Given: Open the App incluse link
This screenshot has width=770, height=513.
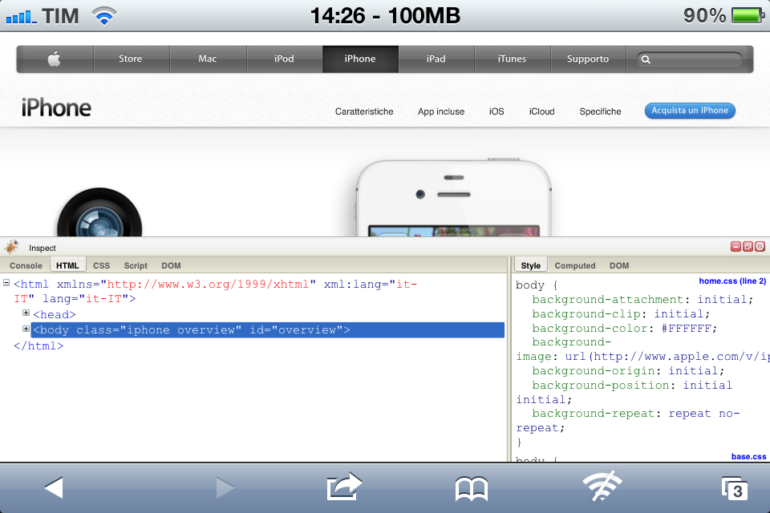Looking at the screenshot, I should [x=441, y=111].
